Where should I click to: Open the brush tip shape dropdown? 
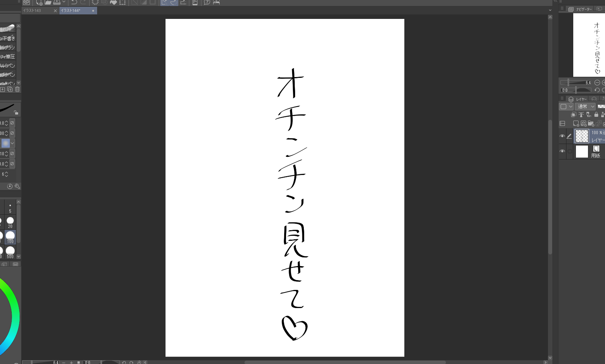tap(12, 143)
